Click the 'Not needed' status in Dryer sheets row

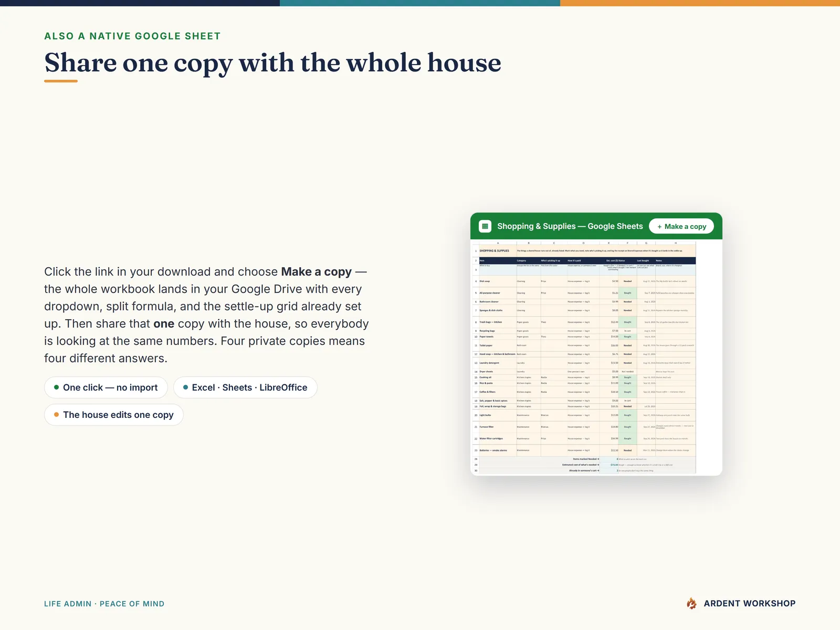click(x=627, y=372)
